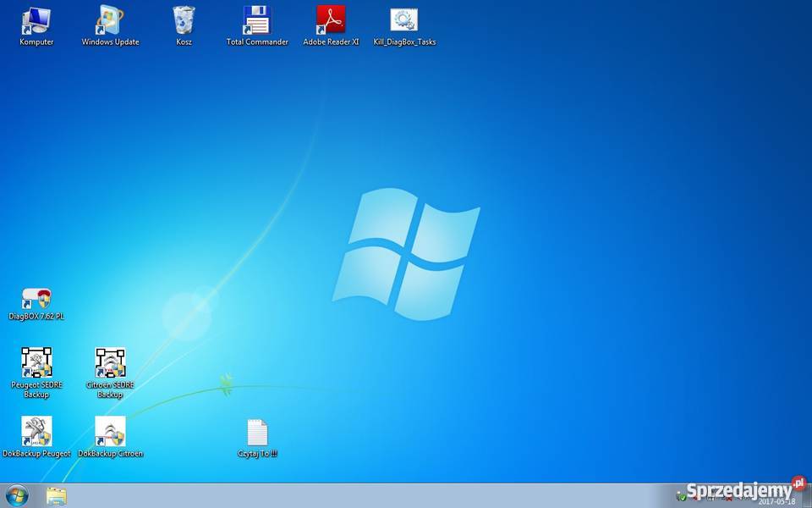Viewport: 812px width, 508px height.
Task: Open the DokBackup Citroen shortcut
Action: click(x=110, y=432)
